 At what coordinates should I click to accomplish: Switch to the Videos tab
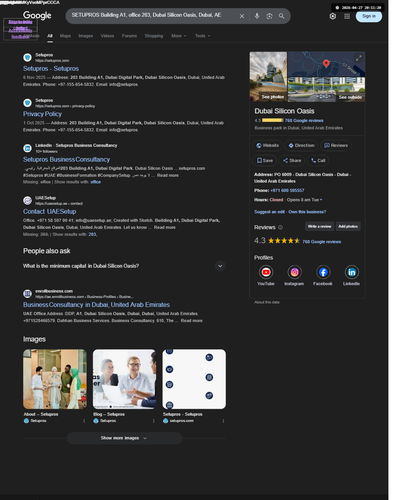click(x=107, y=36)
